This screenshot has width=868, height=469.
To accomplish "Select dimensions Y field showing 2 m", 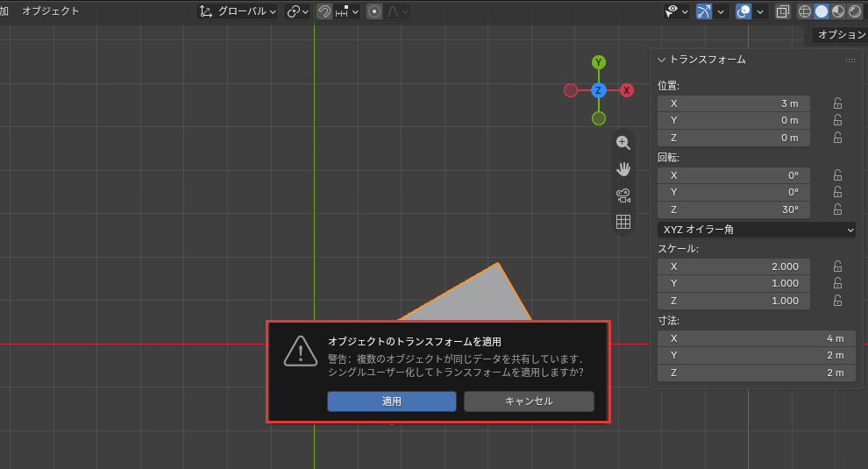I will 756,356.
